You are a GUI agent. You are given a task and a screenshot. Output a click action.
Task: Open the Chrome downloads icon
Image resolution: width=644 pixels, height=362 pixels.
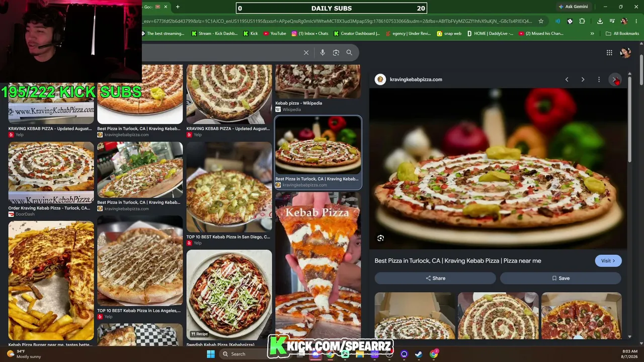click(600, 21)
